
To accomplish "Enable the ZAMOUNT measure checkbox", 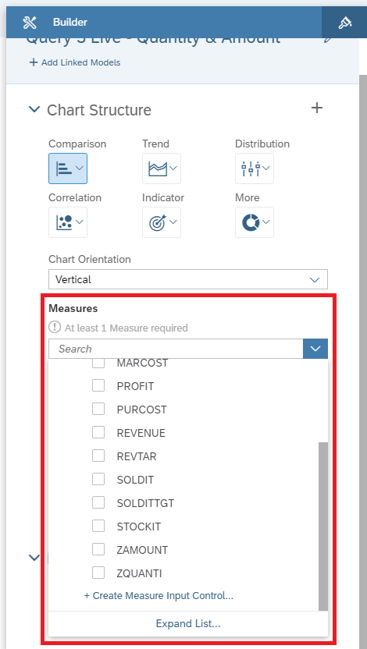I will [x=98, y=550].
